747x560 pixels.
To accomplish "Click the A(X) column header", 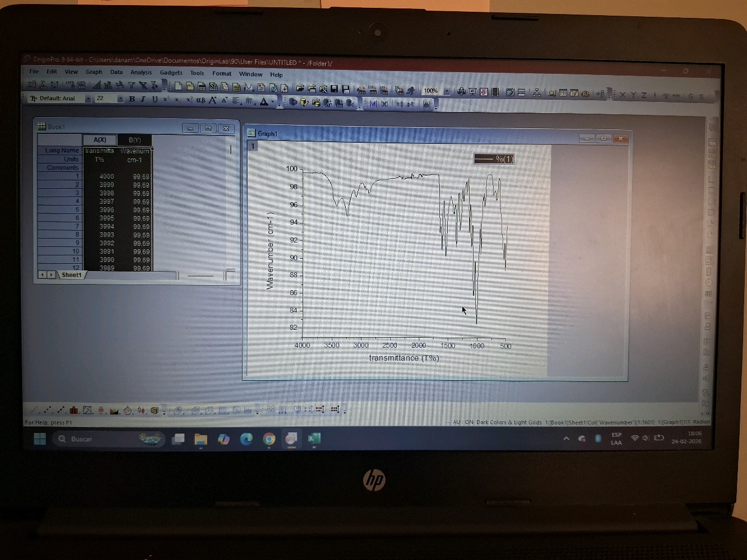I will (x=100, y=139).
